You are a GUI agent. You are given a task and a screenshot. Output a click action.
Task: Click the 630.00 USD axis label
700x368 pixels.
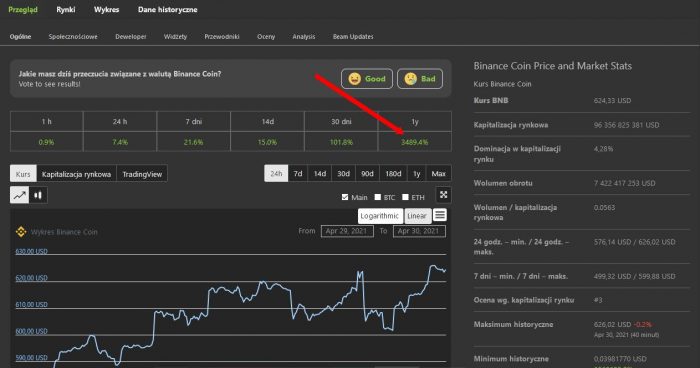pos(31,251)
